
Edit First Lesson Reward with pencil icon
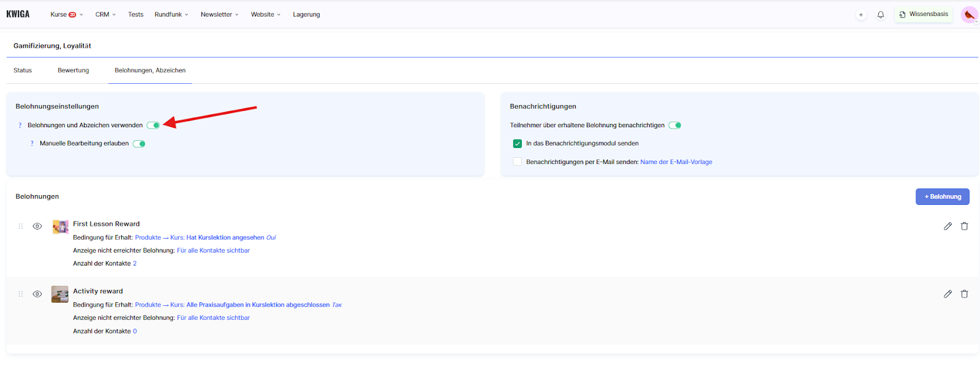click(948, 226)
